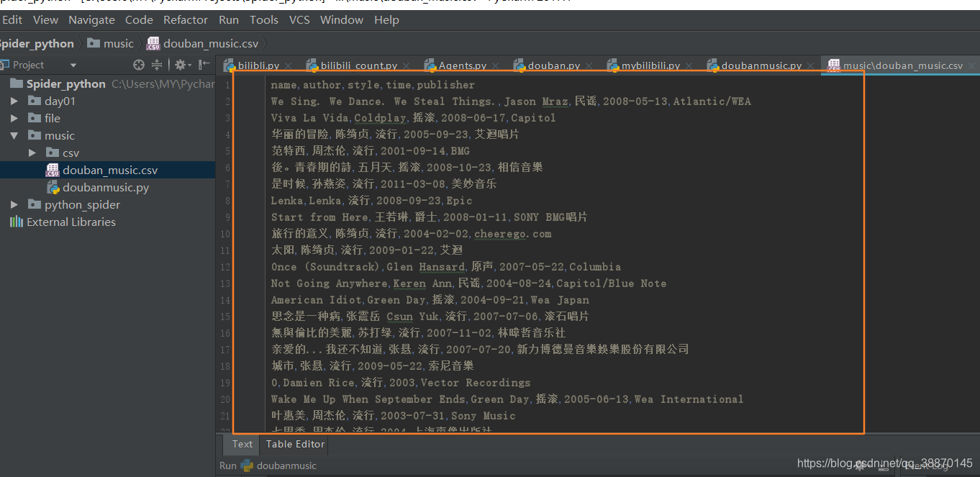Switch to the Agents.py tab

coord(462,65)
